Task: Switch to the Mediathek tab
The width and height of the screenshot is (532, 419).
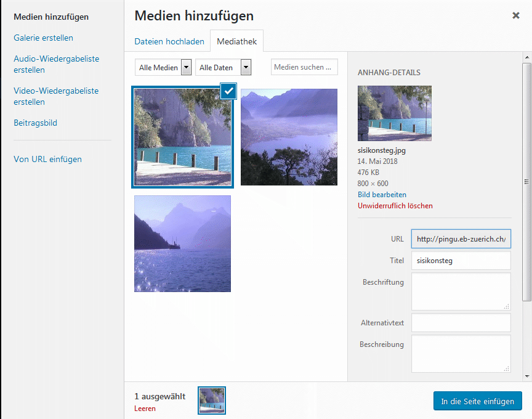Action: (x=237, y=42)
